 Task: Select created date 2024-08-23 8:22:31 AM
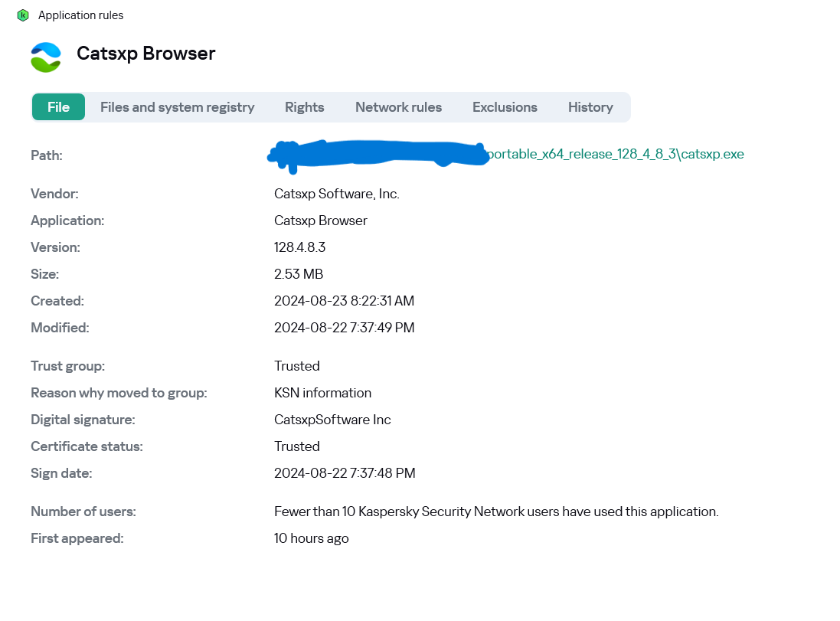pos(344,301)
